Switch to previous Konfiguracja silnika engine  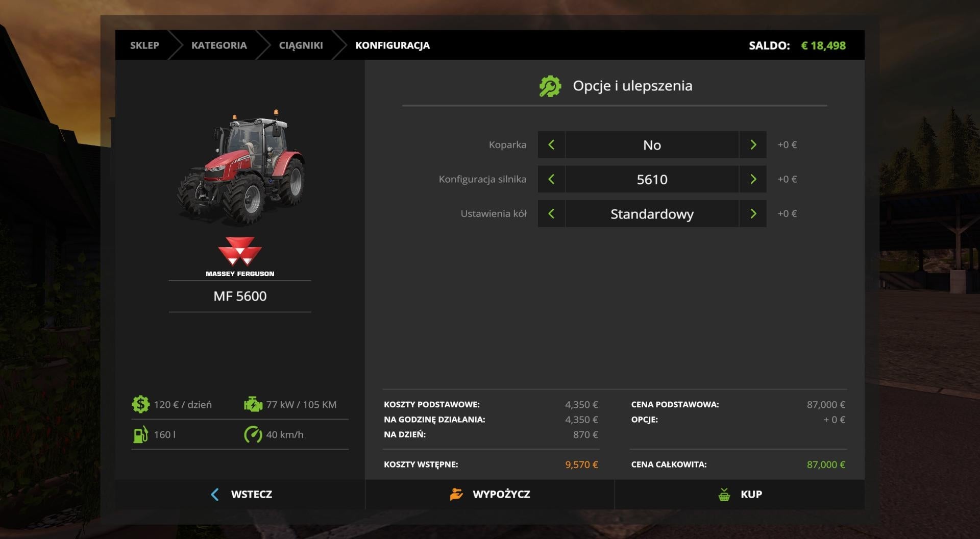551,179
